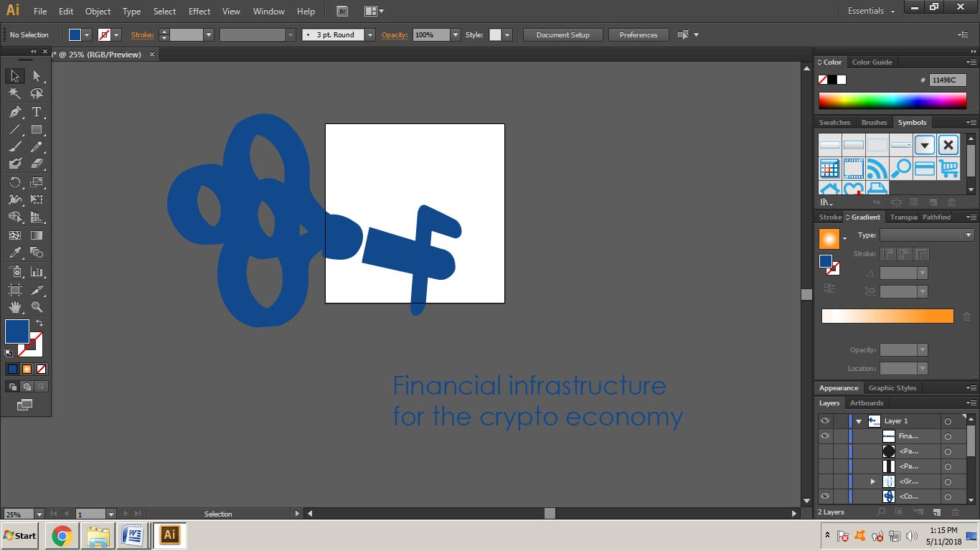Click the orange gradient slider bar
The height and width of the screenshot is (551, 980).
tap(887, 316)
